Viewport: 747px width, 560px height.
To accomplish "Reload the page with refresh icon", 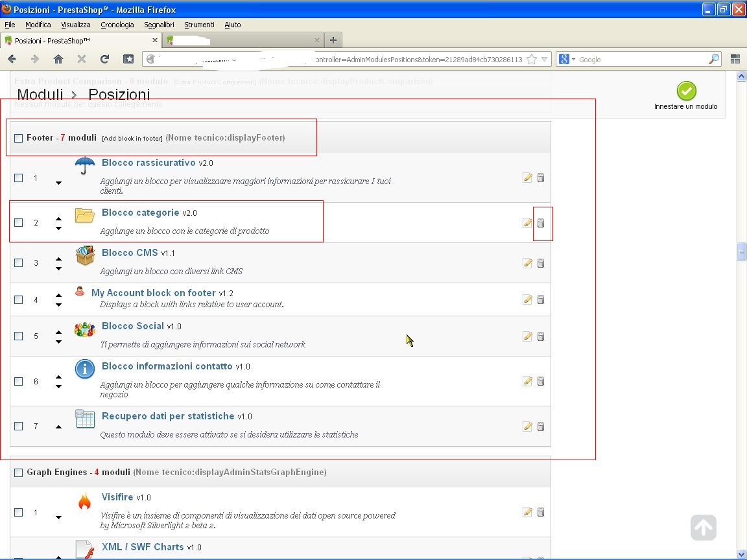I will (x=105, y=59).
